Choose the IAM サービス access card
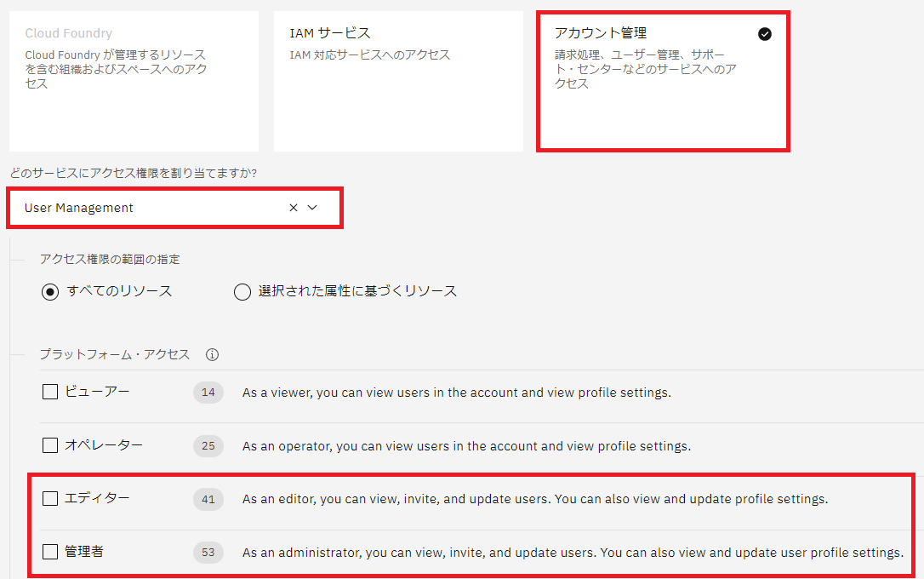This screenshot has width=924, height=579. [398, 82]
